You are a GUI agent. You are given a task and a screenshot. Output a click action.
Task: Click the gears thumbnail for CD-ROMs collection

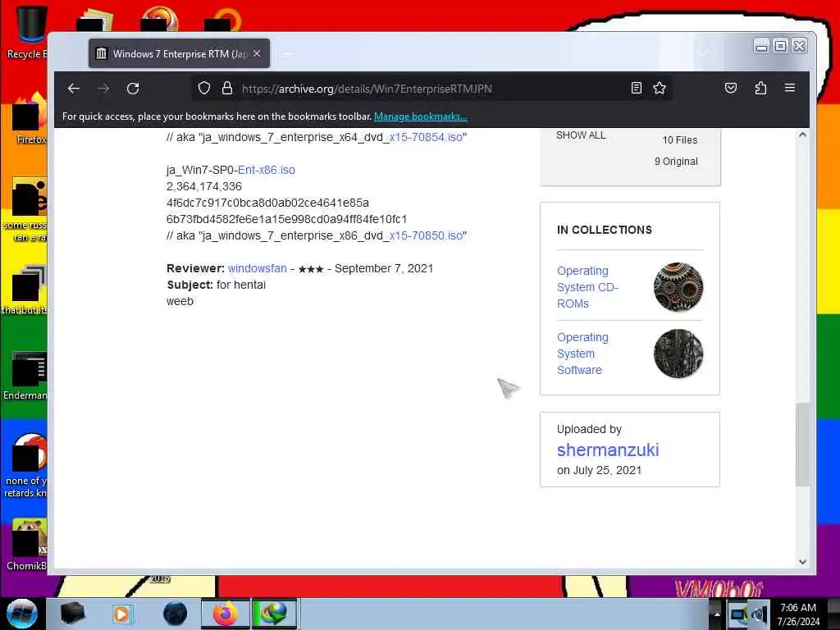(678, 287)
